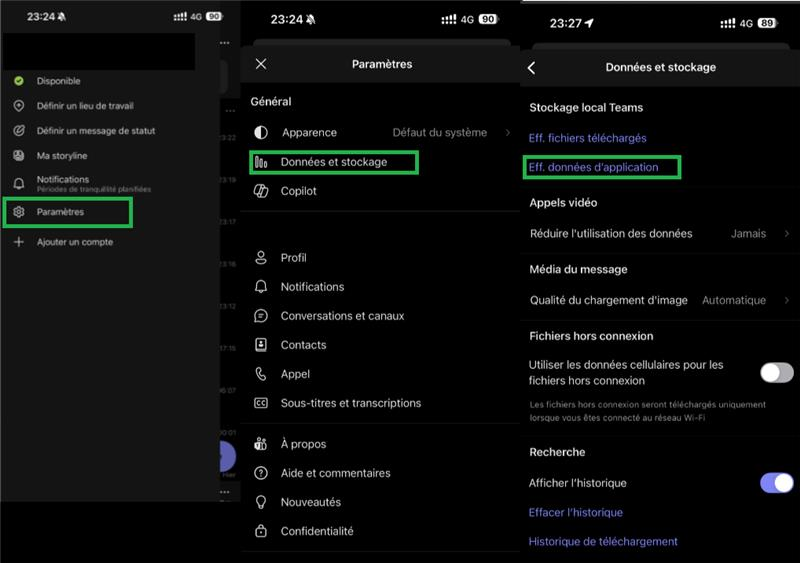Click the status message edit icon

point(19,131)
